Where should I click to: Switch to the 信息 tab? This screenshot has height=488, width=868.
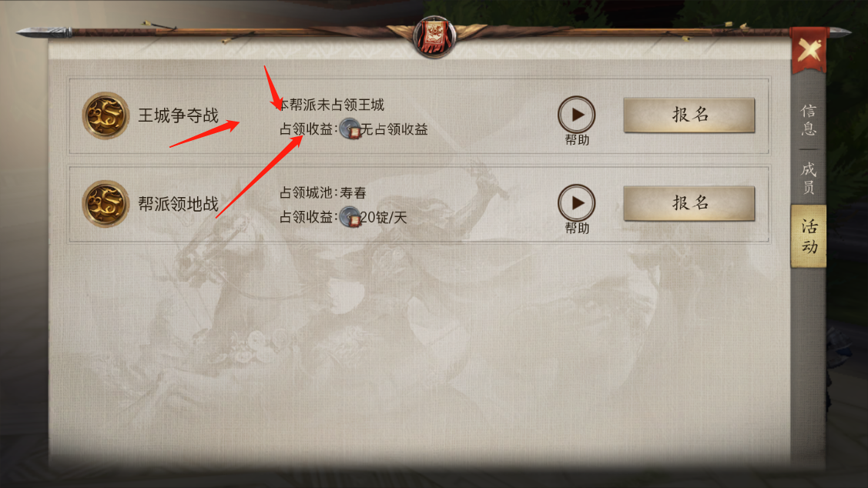tap(809, 120)
